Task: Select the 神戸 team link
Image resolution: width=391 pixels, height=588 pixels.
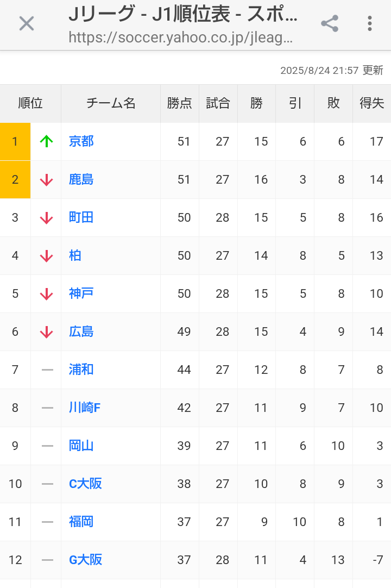Action: click(81, 293)
